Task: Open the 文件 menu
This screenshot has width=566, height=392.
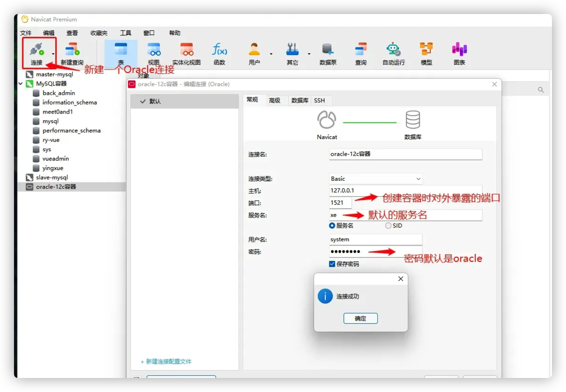Action: (26, 33)
